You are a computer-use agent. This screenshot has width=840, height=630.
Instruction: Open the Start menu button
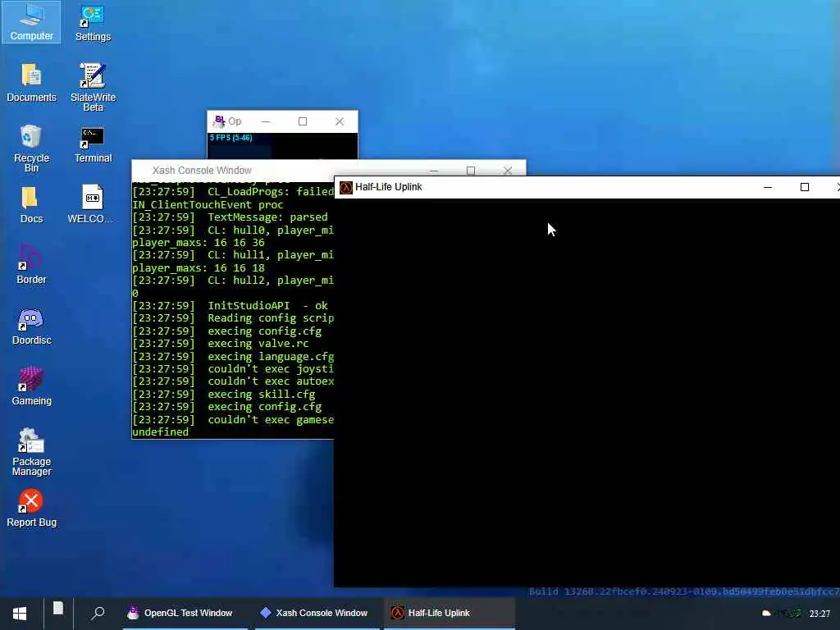pyautogui.click(x=20, y=614)
